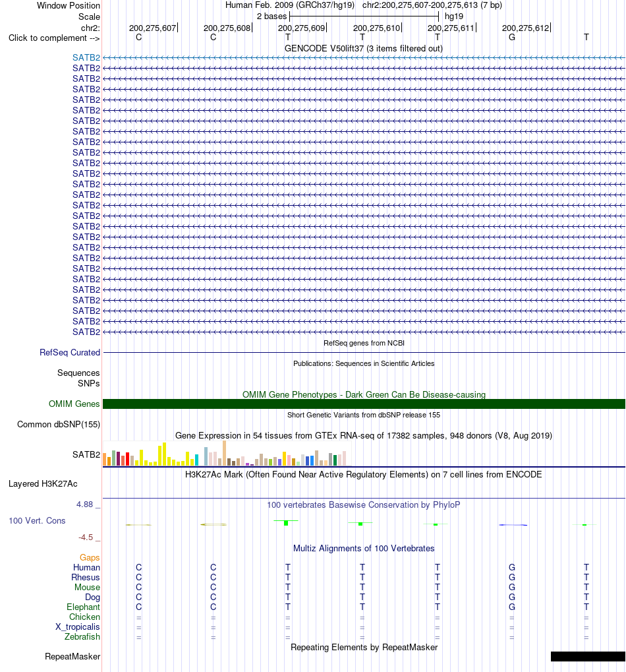Screen dimensions: 626x672
Task: Select the Mouse alignment row label
Action: (87, 587)
